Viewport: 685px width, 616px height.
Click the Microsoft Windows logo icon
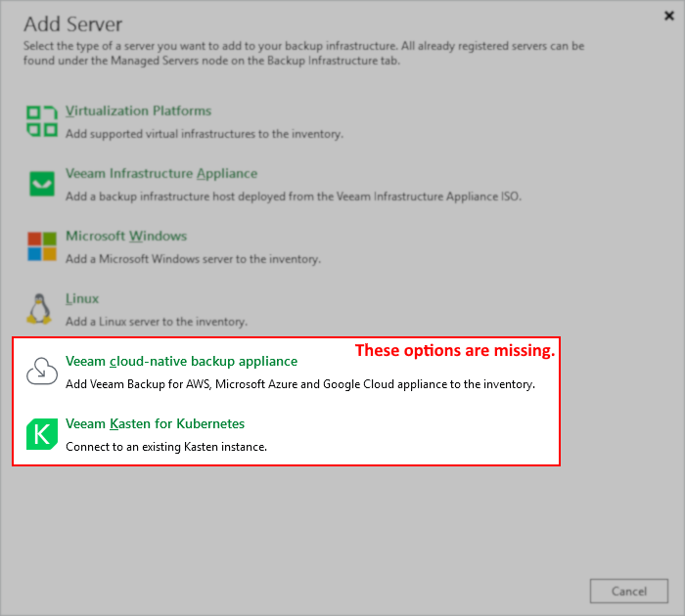(42, 246)
